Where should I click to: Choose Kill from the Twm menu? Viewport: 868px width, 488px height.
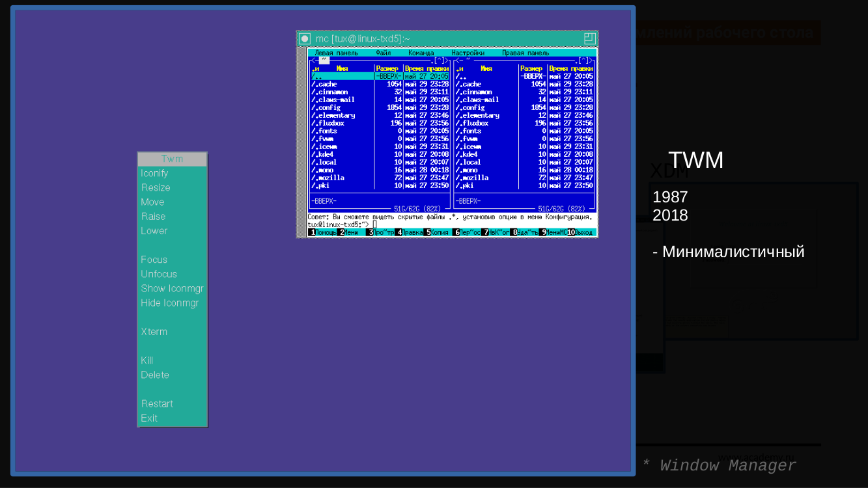click(x=173, y=360)
